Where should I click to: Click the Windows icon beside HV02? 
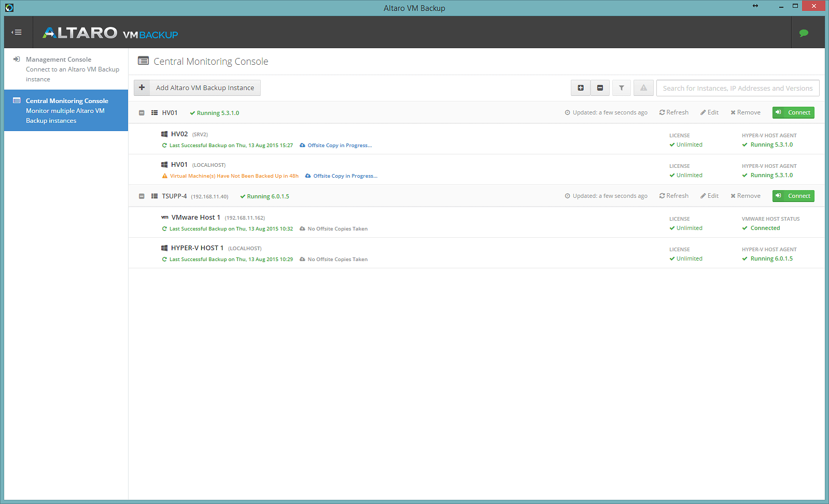point(164,134)
